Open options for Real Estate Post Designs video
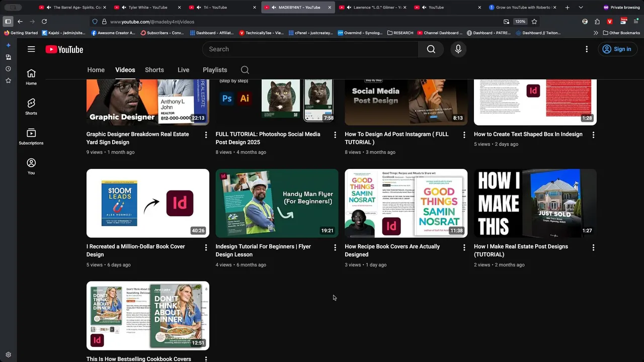Screen dimensions: 644x362 [x=593, y=247]
